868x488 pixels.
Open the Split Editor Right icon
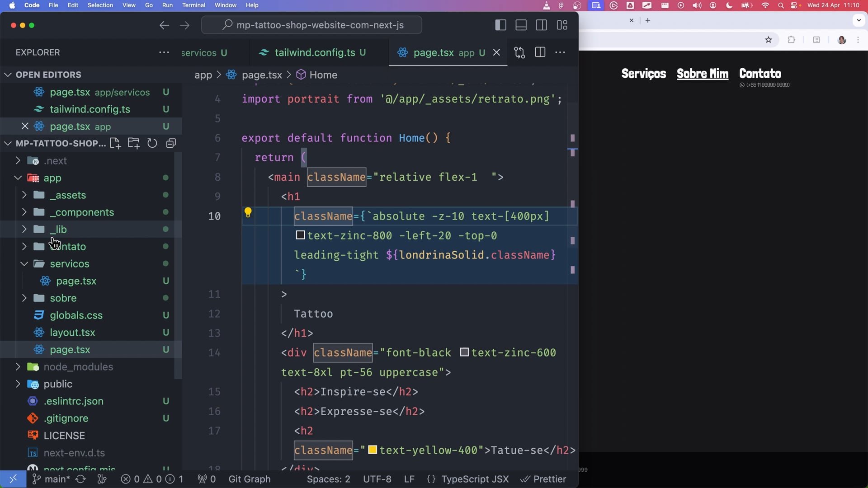click(x=540, y=52)
